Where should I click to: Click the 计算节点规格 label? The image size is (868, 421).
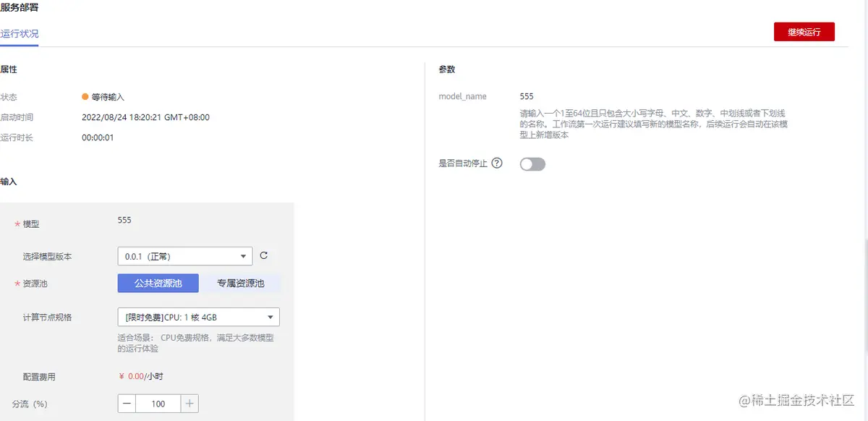(47, 317)
